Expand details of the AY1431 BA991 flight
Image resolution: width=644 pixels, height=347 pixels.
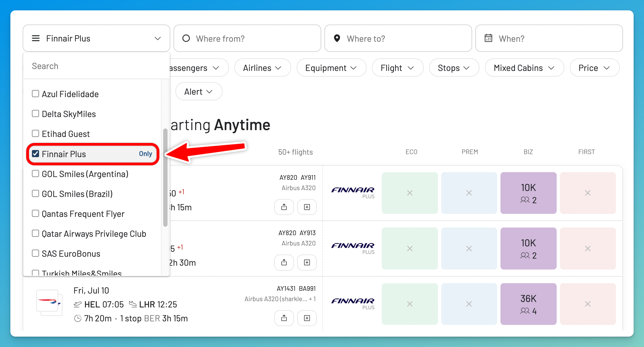coord(307,318)
